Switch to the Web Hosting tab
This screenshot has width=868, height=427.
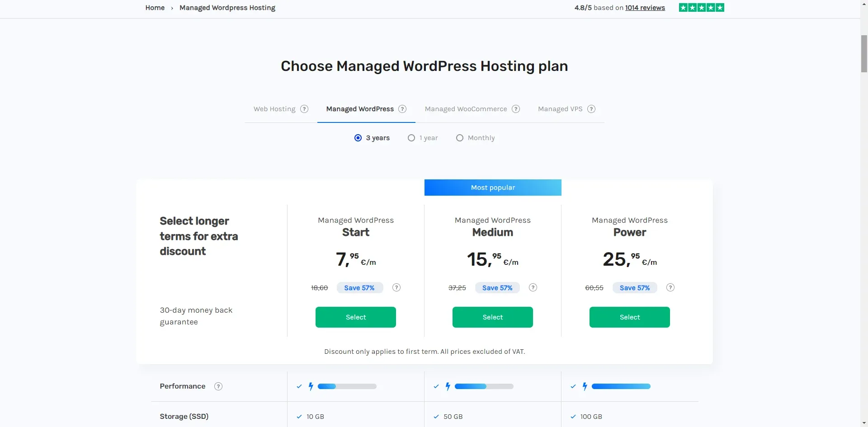[274, 109]
